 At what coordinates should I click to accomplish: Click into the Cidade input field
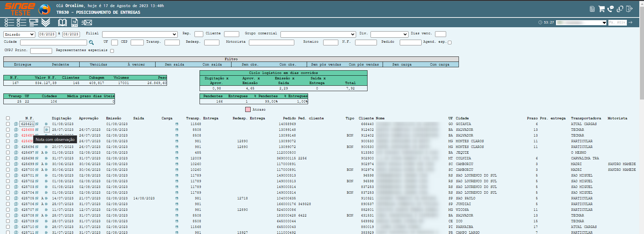[x=53, y=42]
